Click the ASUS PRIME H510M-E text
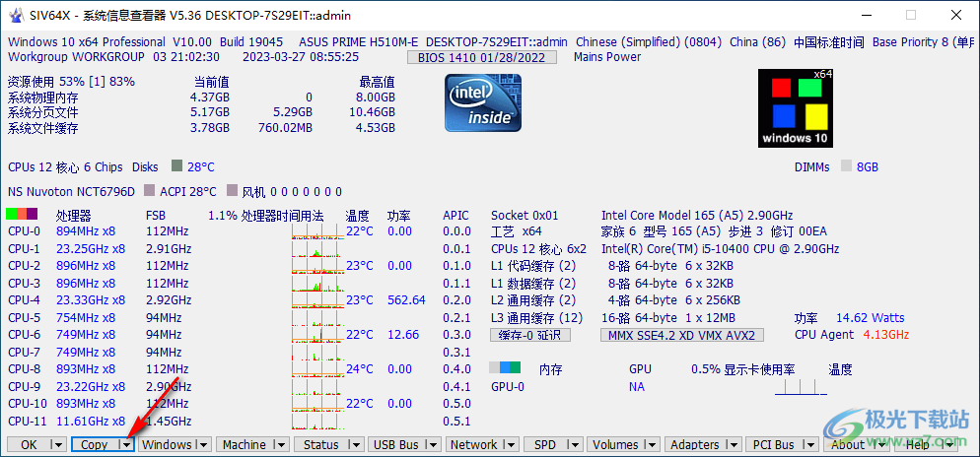Image resolution: width=980 pixels, height=457 pixels. point(359,42)
